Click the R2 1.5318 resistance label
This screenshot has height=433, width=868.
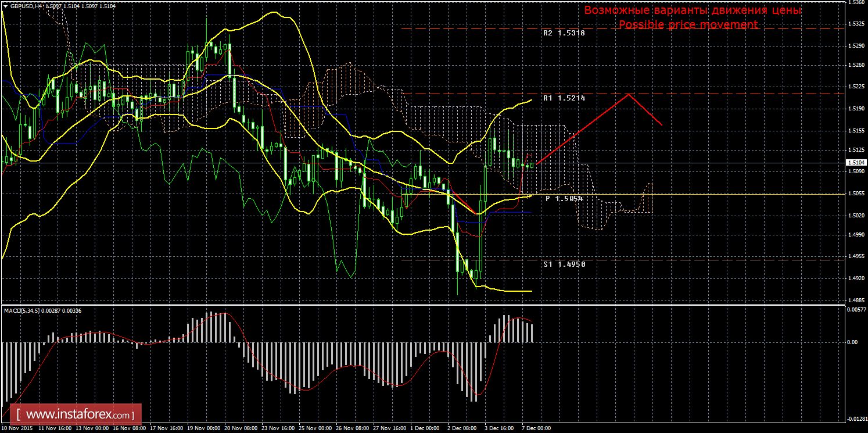click(564, 33)
